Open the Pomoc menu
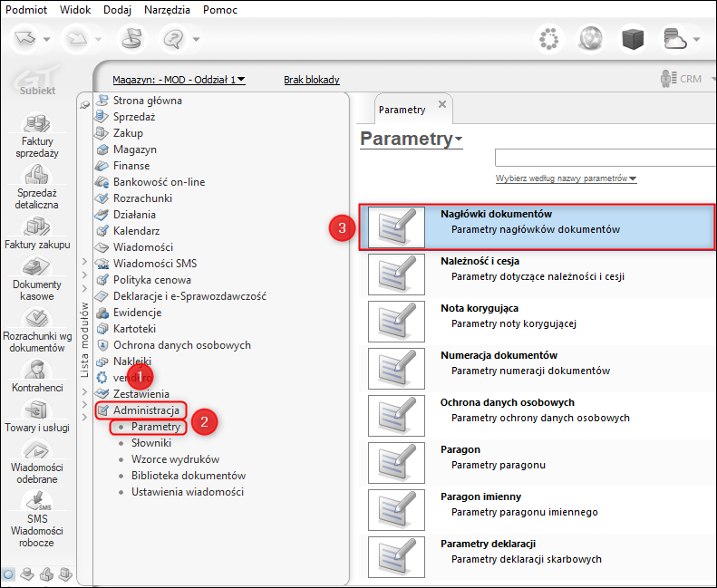717x588 pixels. 220,10
